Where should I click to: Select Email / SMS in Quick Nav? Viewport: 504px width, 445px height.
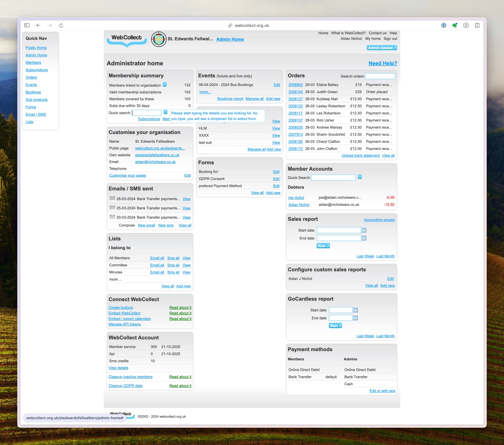36,115
